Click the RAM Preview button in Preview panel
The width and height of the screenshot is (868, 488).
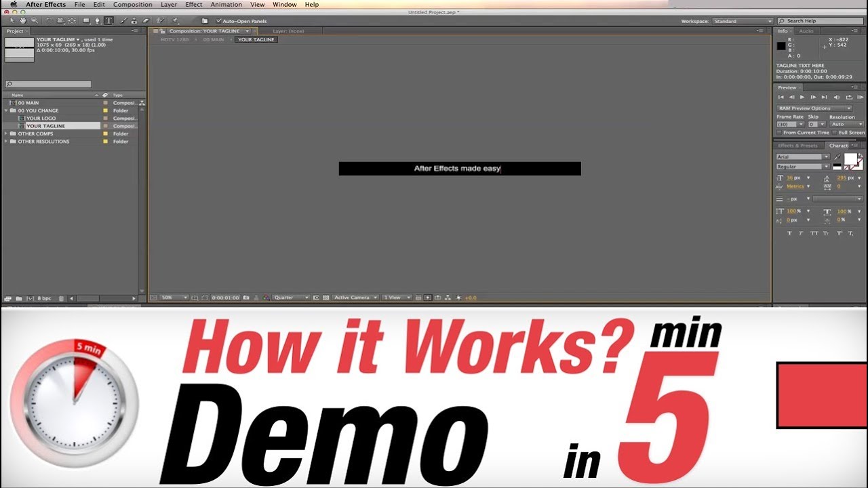pyautogui.click(x=860, y=97)
